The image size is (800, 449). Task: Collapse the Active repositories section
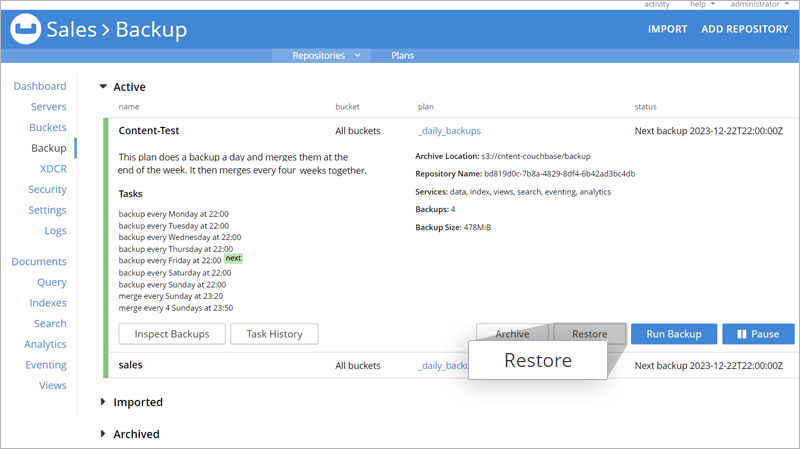point(103,87)
